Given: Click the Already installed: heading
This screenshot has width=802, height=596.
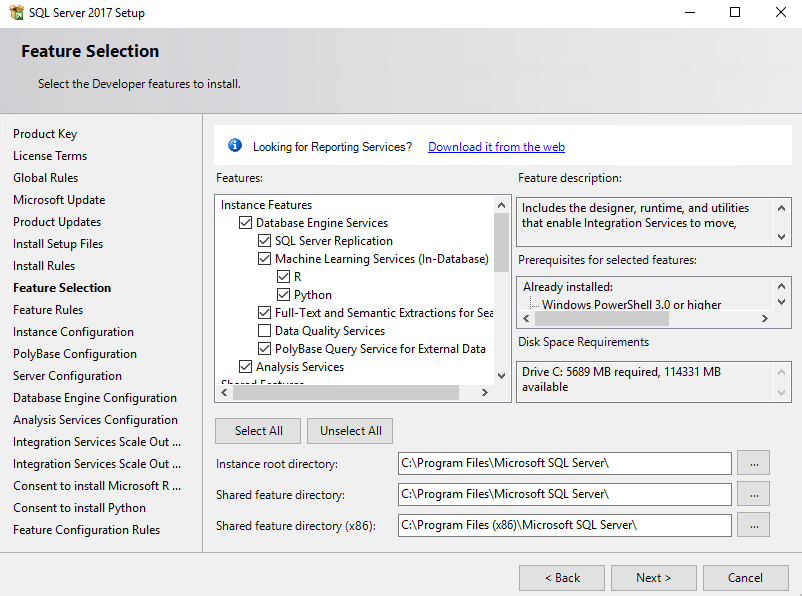Looking at the screenshot, I should pyautogui.click(x=568, y=287).
